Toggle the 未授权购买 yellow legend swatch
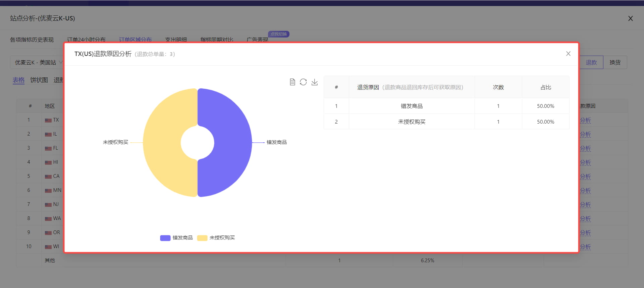 pyautogui.click(x=202, y=238)
